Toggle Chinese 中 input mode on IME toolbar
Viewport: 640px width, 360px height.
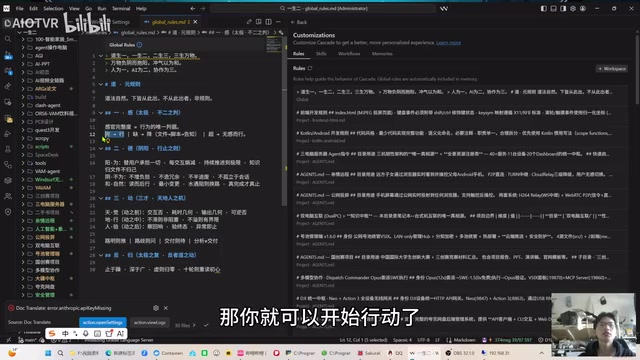pos(65,333)
